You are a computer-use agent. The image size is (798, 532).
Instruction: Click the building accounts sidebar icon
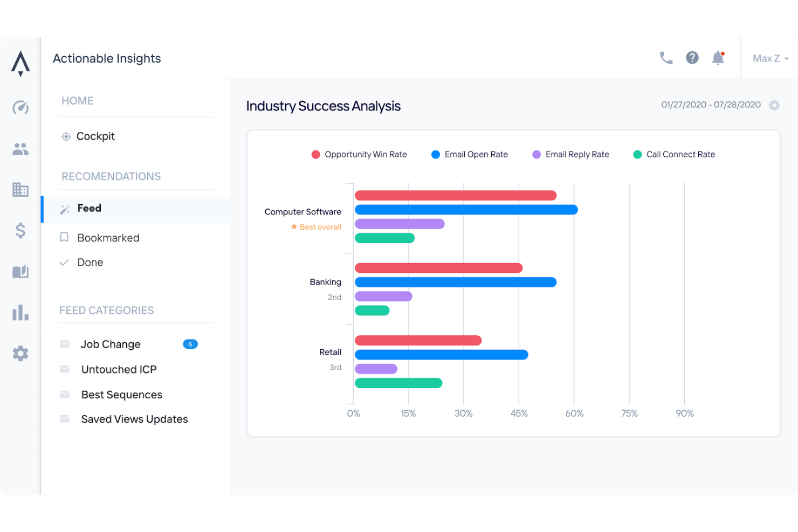pos(20,190)
